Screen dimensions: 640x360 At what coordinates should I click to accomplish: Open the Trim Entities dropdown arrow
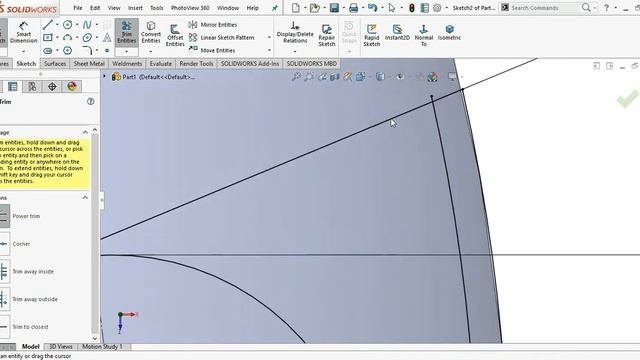pyautogui.click(x=127, y=51)
